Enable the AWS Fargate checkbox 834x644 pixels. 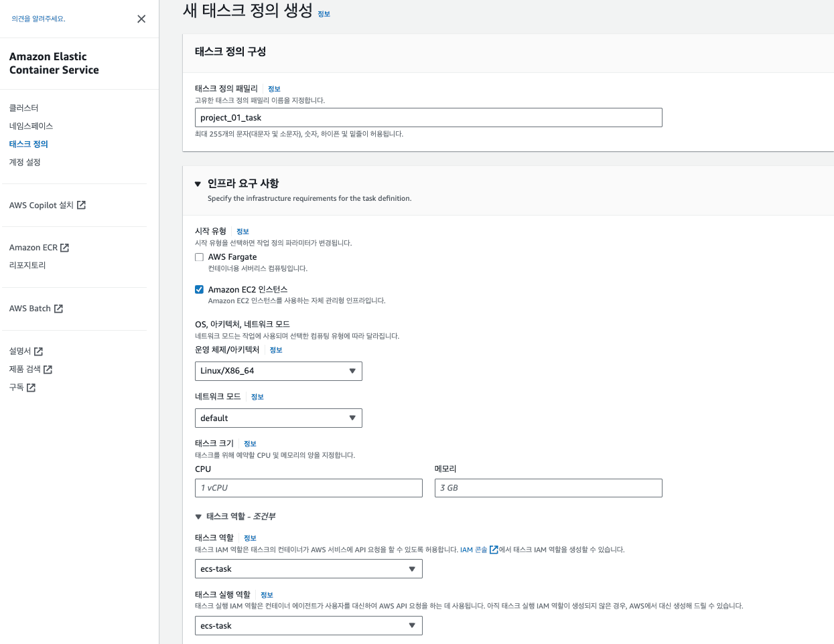coord(199,257)
